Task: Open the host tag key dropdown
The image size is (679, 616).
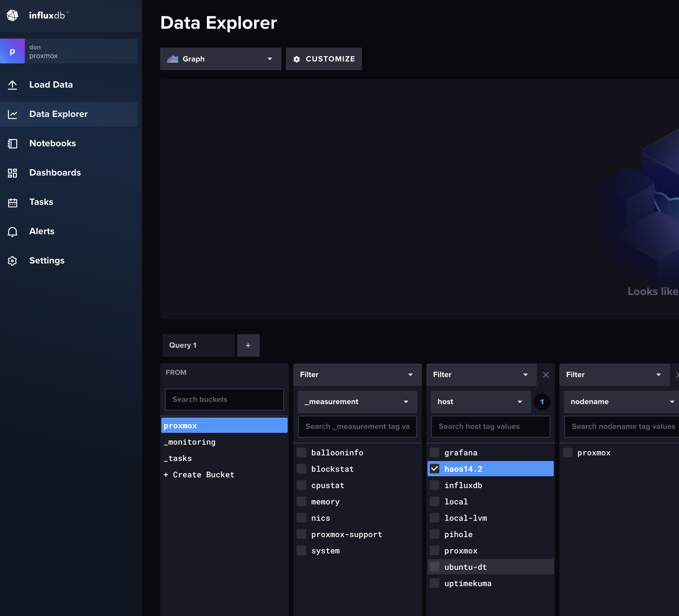Action: [481, 402]
